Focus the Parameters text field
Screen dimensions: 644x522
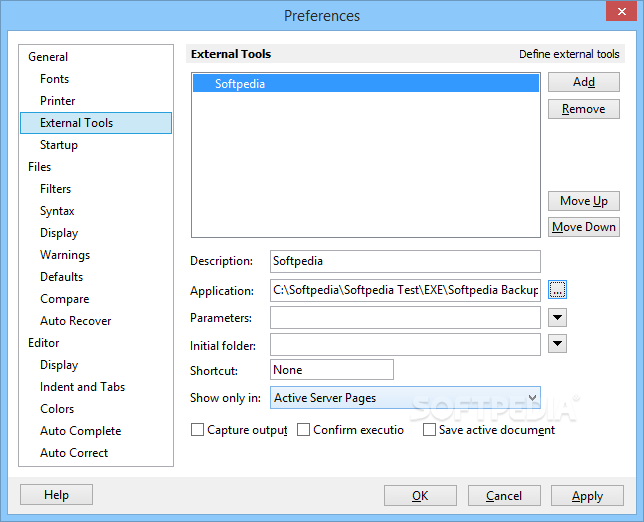tap(405, 317)
